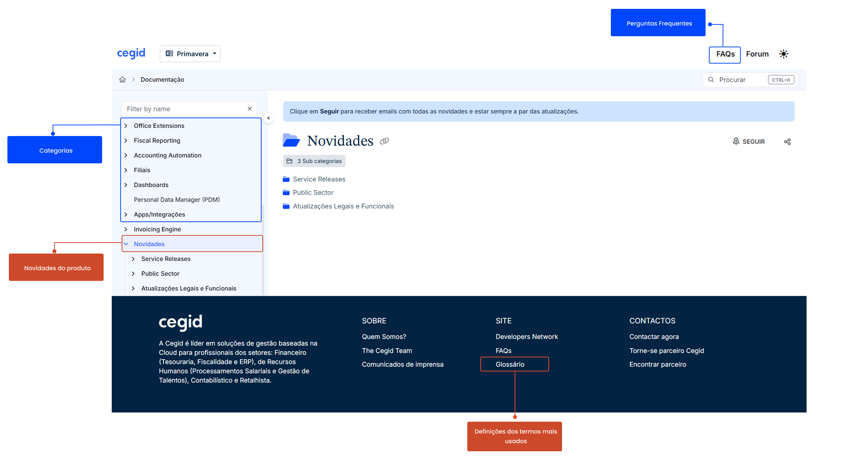The width and height of the screenshot is (868, 462).
Task: Expand Office Extensions chevron
Action: coord(126,126)
